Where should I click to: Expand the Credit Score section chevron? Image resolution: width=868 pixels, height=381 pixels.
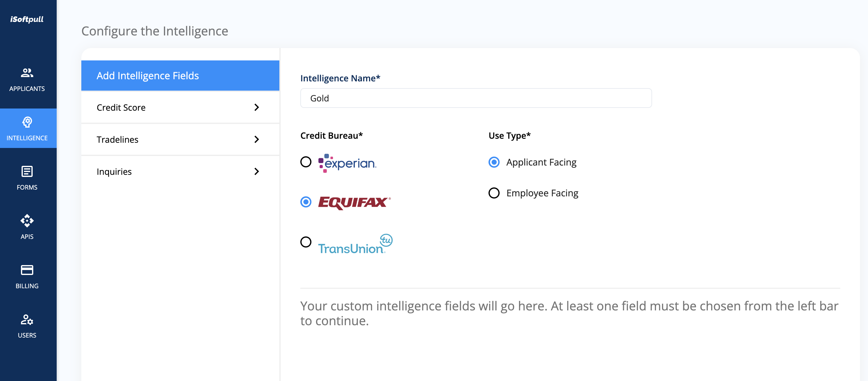[x=256, y=107]
